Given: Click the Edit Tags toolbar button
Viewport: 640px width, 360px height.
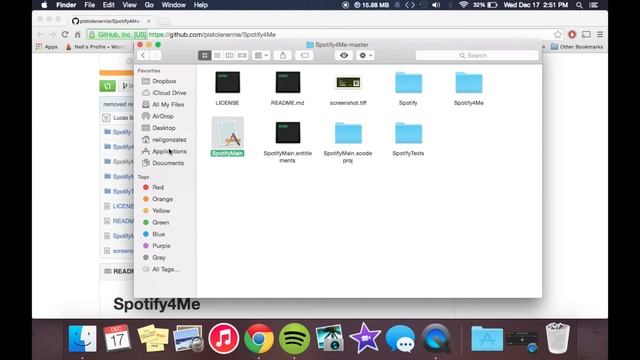Looking at the screenshot, I should 304,56.
